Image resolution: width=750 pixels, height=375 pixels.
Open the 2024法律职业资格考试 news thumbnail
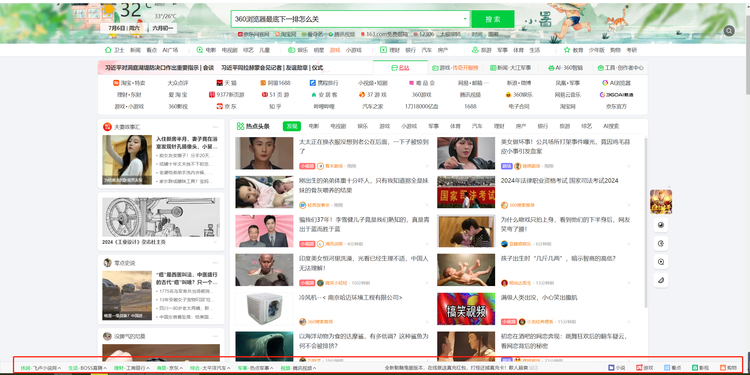[466, 192]
